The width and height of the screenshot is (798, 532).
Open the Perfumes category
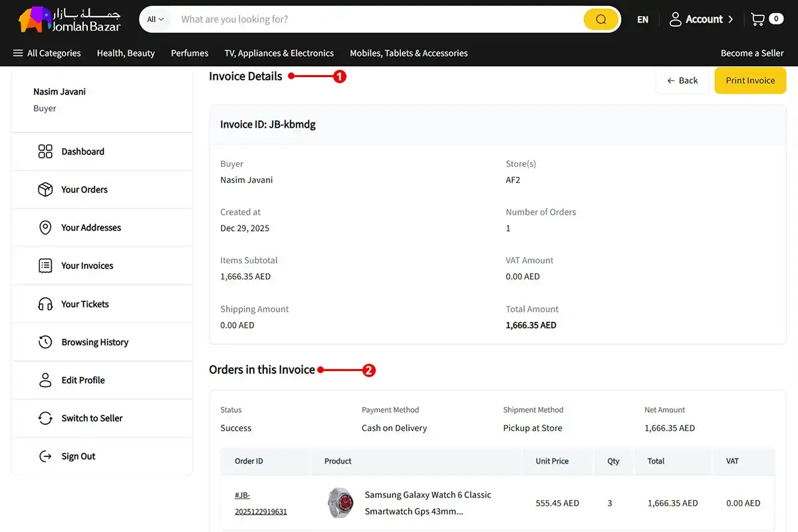(190, 53)
